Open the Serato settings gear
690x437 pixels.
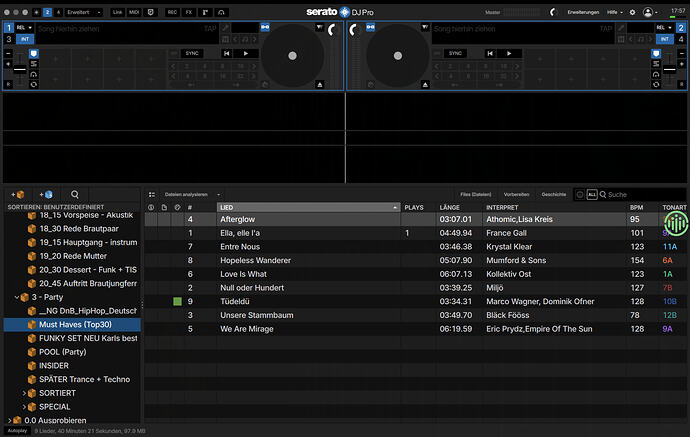(x=632, y=12)
